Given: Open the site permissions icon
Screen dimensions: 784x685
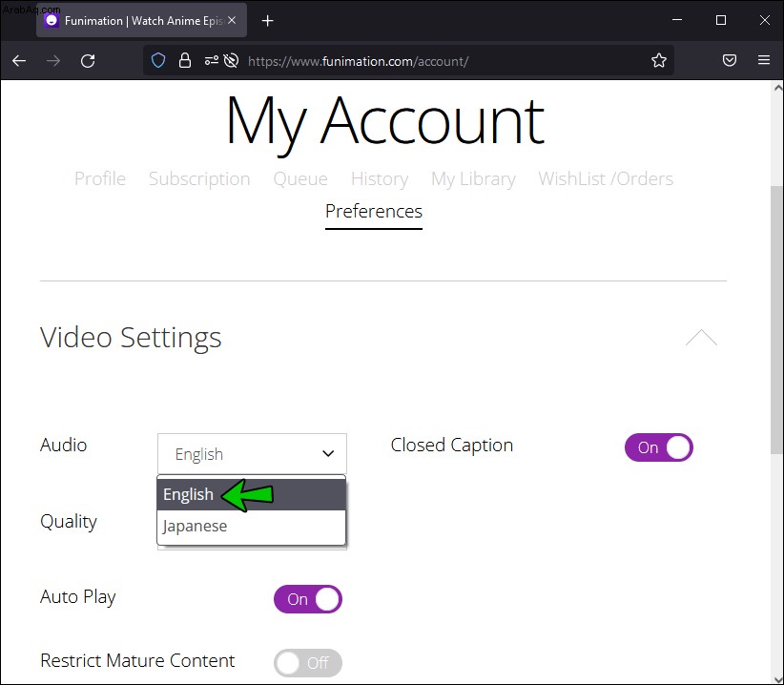Looking at the screenshot, I should click(x=212, y=60).
